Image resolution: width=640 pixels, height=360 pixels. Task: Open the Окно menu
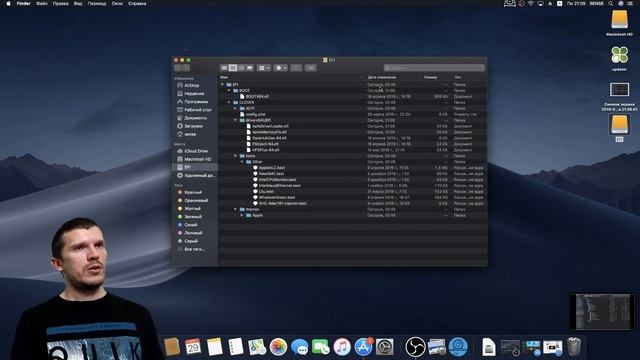pyautogui.click(x=117, y=3)
